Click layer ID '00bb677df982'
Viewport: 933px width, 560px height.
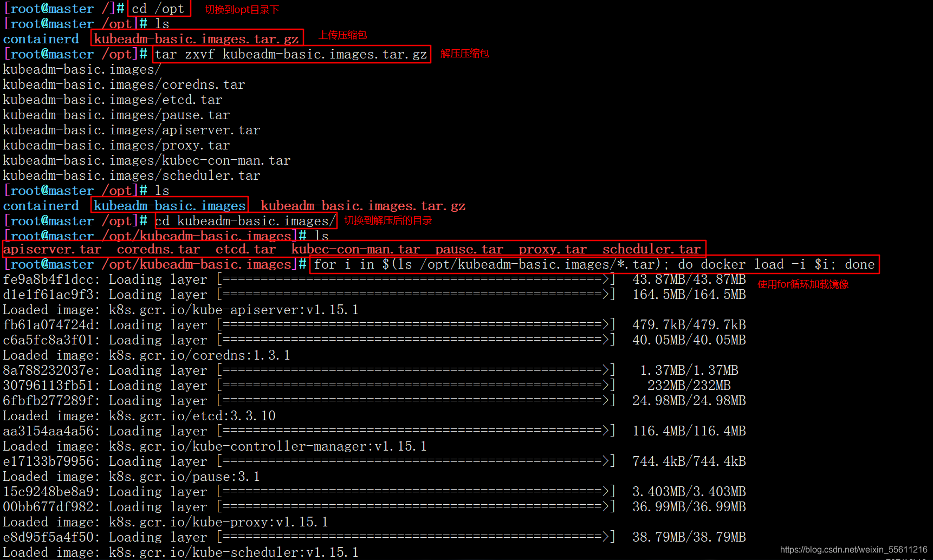tap(48, 507)
